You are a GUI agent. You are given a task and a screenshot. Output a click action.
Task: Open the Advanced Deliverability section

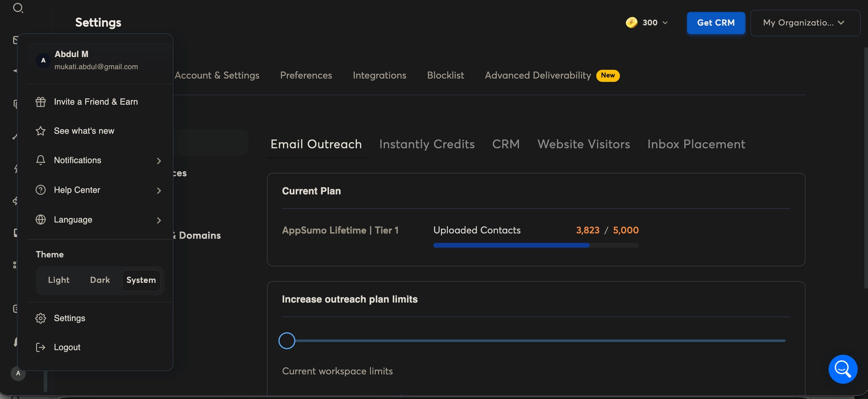point(537,75)
